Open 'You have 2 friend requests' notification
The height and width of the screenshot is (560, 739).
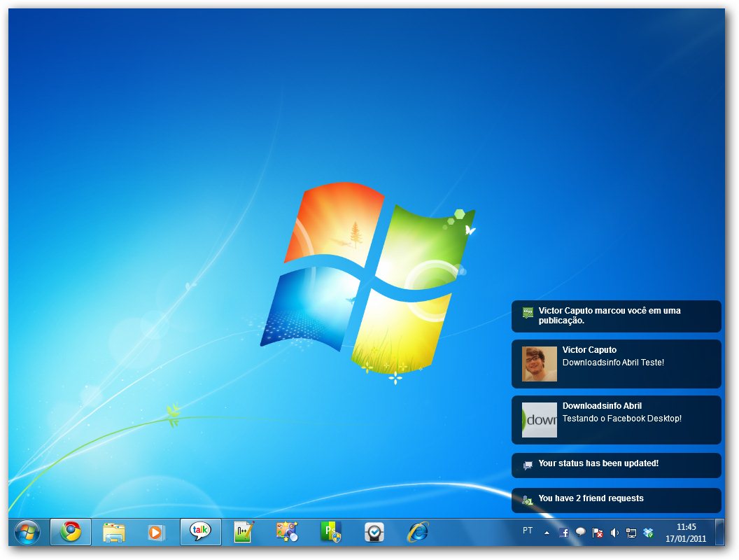[x=617, y=500]
